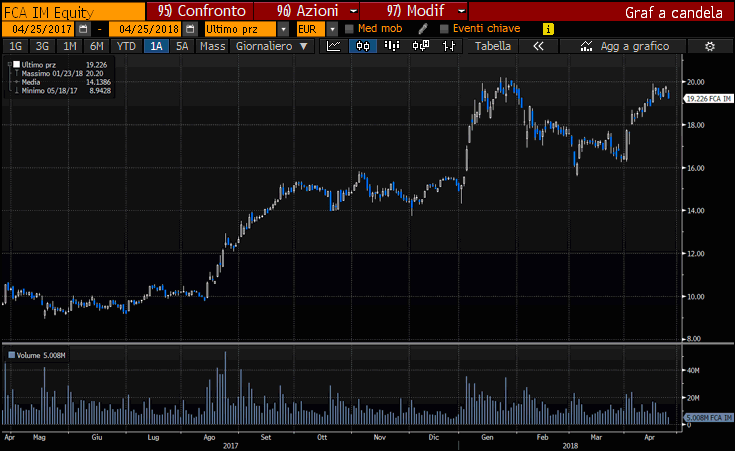Click the pencil edit icon next to Med mob
The image size is (735, 451).
pyautogui.click(x=423, y=29)
